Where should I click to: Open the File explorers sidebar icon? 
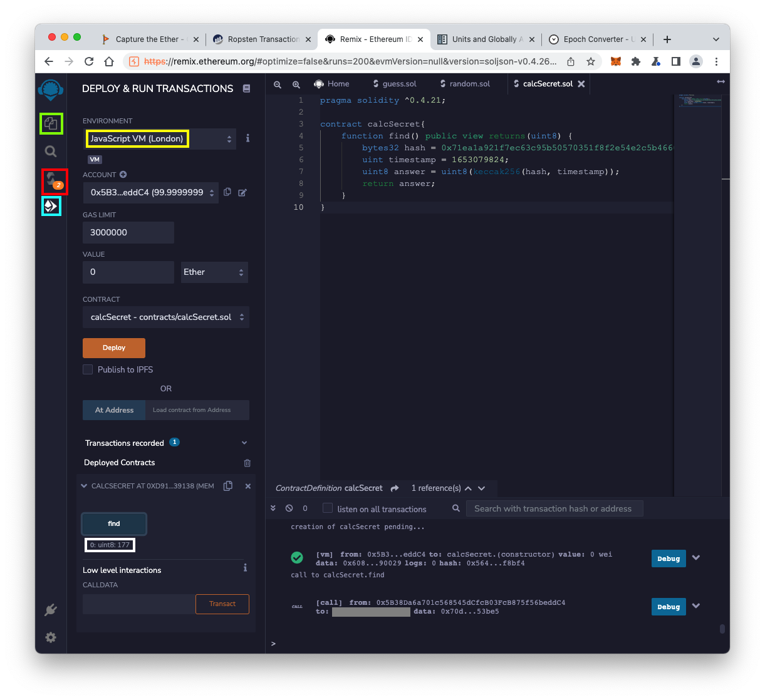(x=51, y=123)
